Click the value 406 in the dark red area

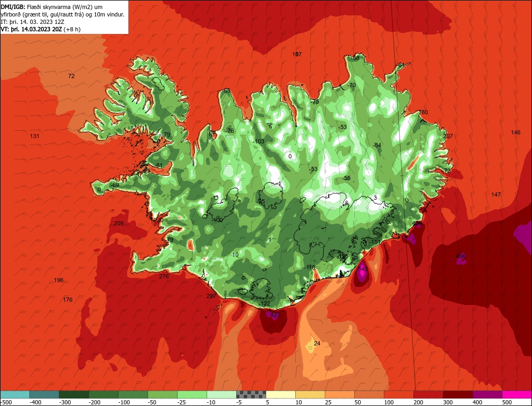pyautogui.click(x=460, y=256)
